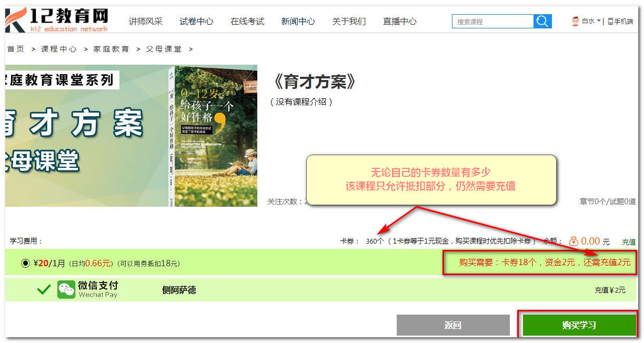Click the money bag balance icon
644x343 pixels.
[574, 241]
